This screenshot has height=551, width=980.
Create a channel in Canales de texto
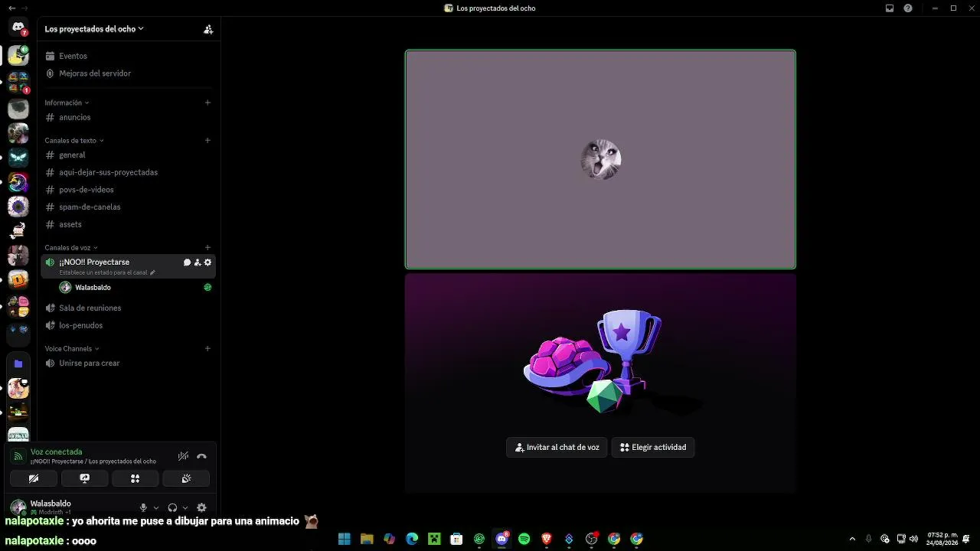207,141
